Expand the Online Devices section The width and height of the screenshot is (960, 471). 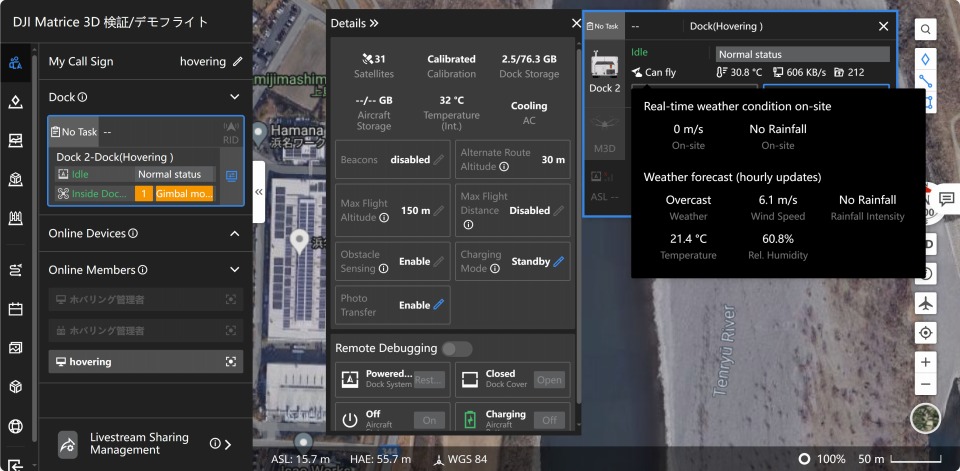[234, 233]
